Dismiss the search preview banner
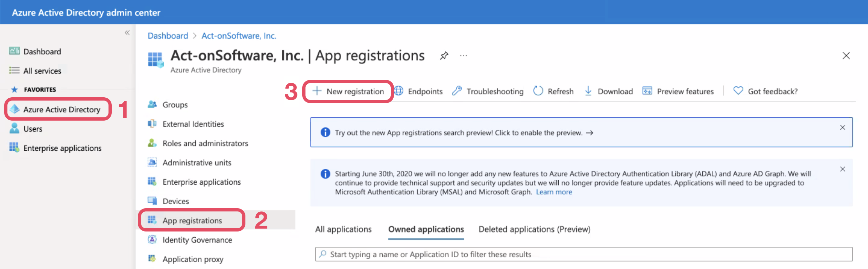The height and width of the screenshot is (269, 868). click(x=842, y=127)
